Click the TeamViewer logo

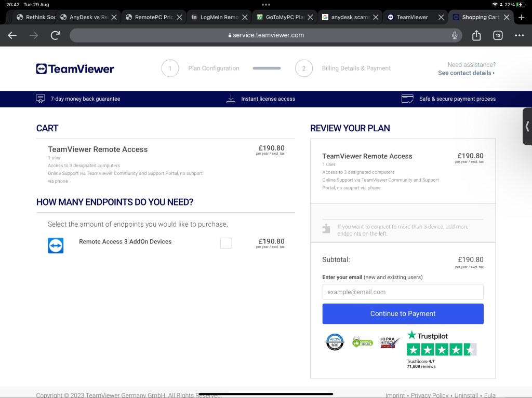[x=75, y=69]
